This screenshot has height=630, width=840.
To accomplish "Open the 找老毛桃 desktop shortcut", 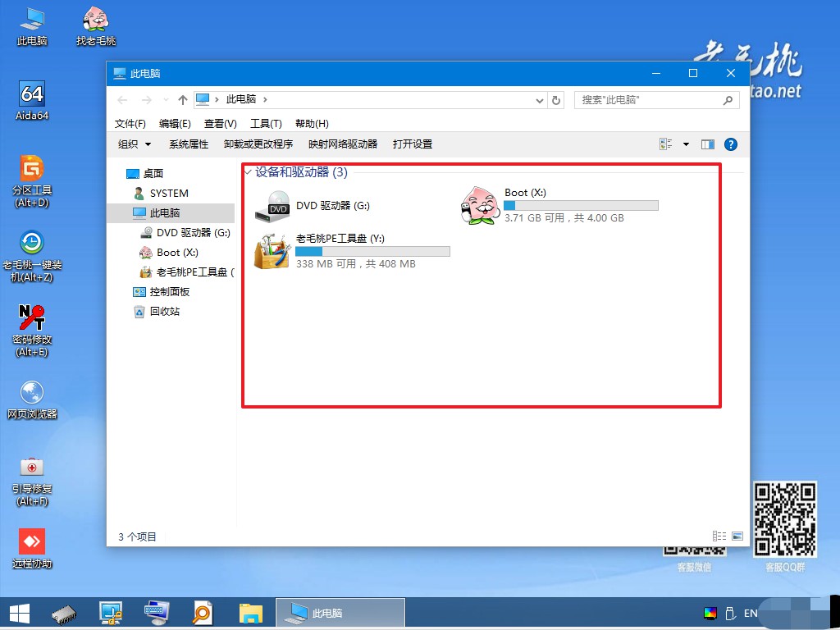I will (x=97, y=25).
